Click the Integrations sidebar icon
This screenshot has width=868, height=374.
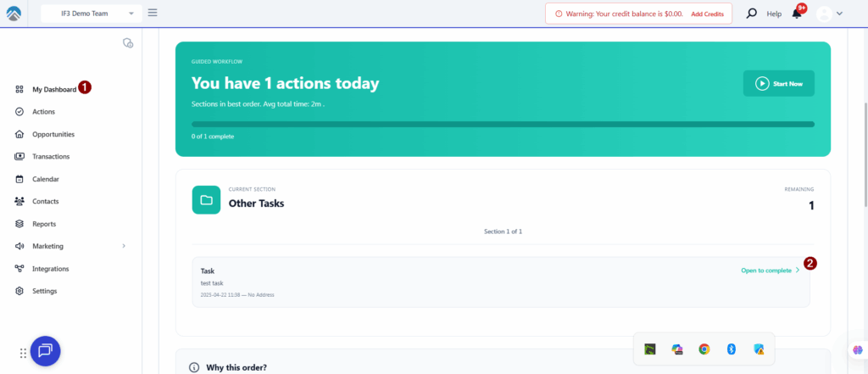click(19, 269)
